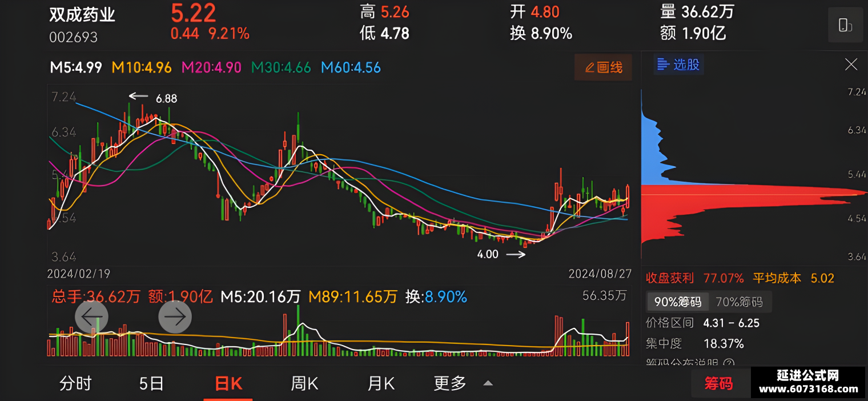Viewport: 868px width, 401px height.
Task: Open the 月K chart tab
Action: pyautogui.click(x=381, y=383)
